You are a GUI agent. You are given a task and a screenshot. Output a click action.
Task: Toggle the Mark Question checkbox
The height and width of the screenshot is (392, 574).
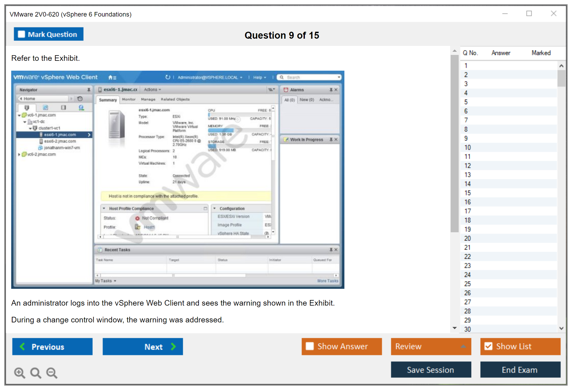click(x=21, y=34)
